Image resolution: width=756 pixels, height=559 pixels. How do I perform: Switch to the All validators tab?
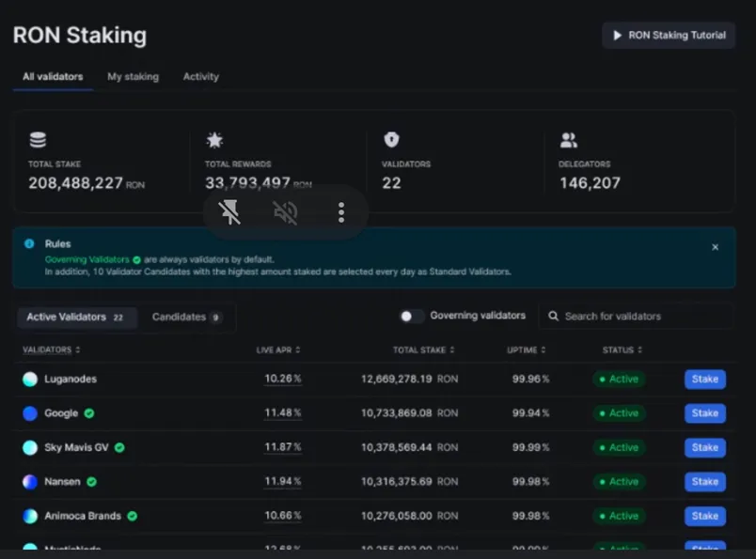(53, 77)
